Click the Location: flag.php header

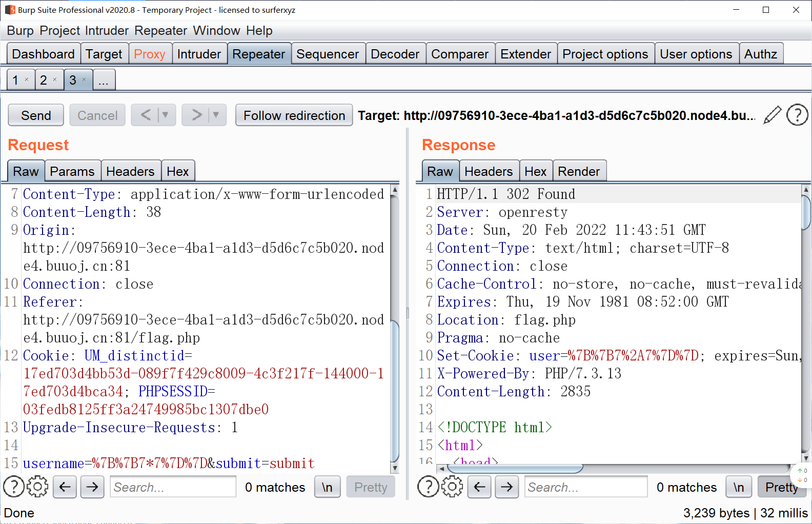pyautogui.click(x=506, y=320)
